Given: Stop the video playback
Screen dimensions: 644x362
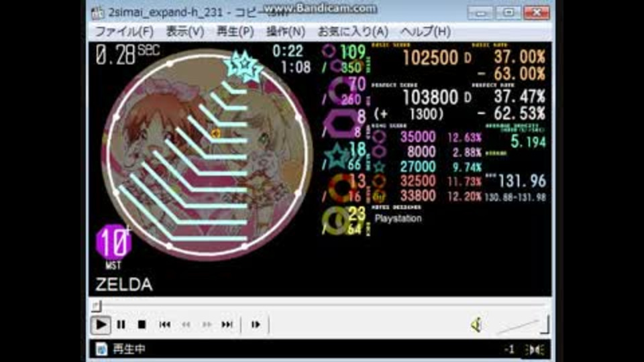Looking at the screenshot, I should 142,324.
